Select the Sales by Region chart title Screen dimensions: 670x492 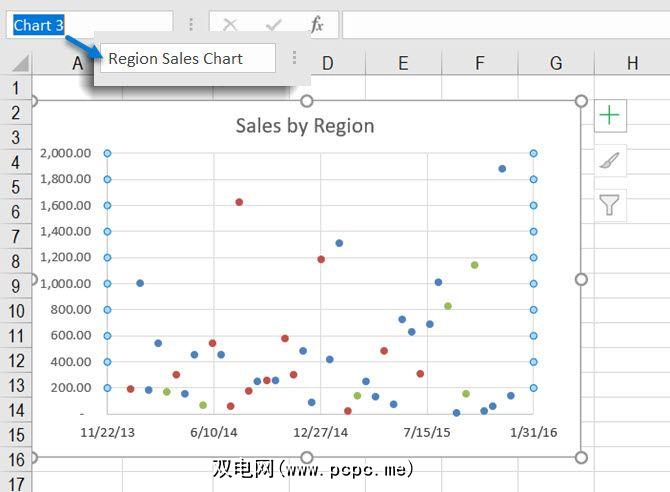pos(305,126)
